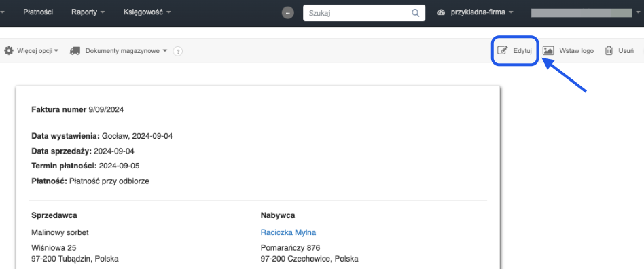644x269 pixels.
Task: Click the text 97-200 Czechowice, Polska
Action: point(309,259)
